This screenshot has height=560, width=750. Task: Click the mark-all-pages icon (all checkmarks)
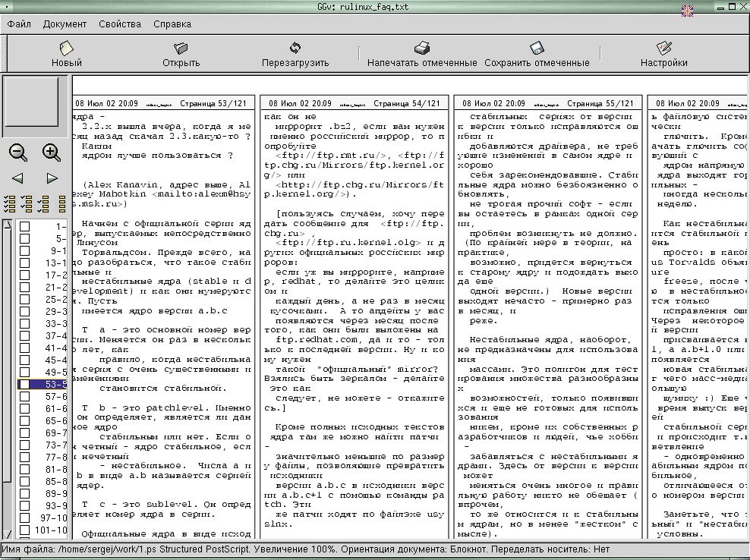click(x=10, y=203)
